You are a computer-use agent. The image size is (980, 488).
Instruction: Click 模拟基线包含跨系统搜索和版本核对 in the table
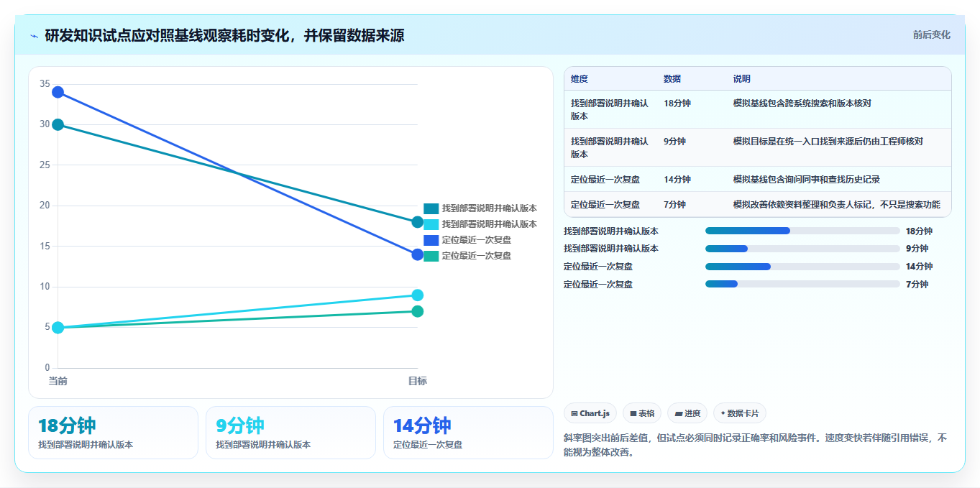coord(802,103)
